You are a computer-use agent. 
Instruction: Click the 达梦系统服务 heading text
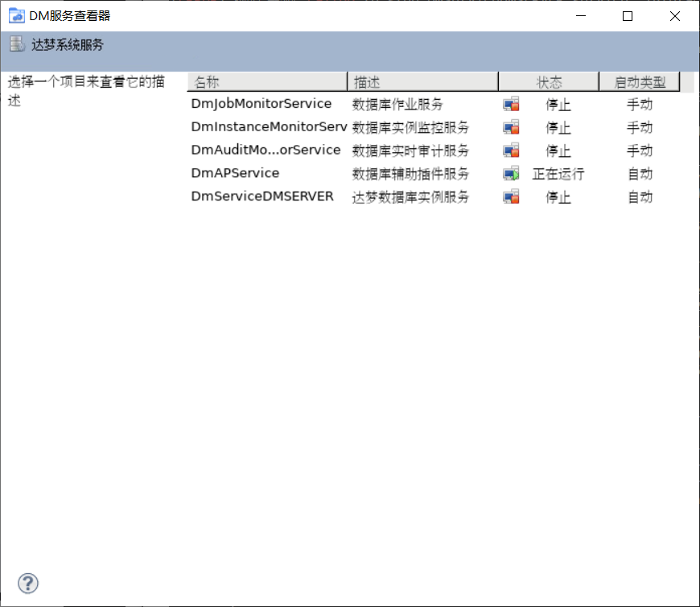click(x=68, y=44)
